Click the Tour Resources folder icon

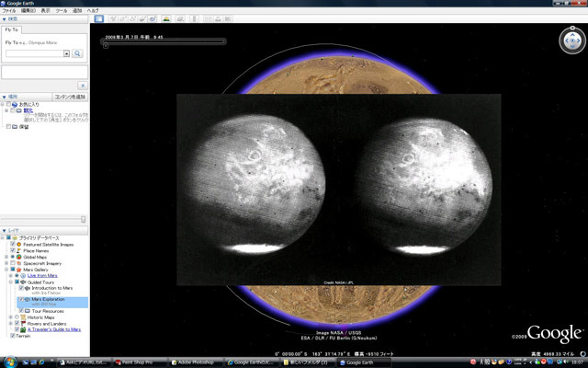28,311
